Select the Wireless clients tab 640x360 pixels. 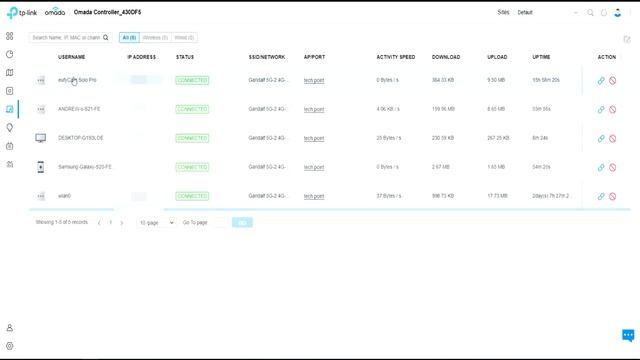pos(156,38)
